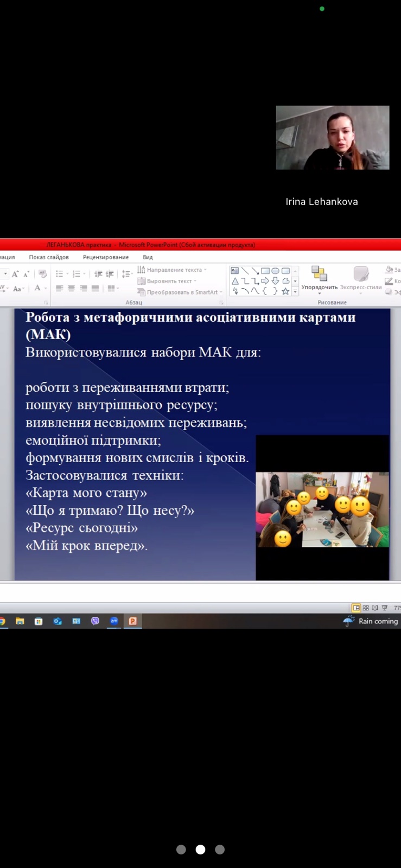Image resolution: width=401 pixels, height=868 pixels.
Task: Open the line spacing dropdown
Action: tap(126, 274)
